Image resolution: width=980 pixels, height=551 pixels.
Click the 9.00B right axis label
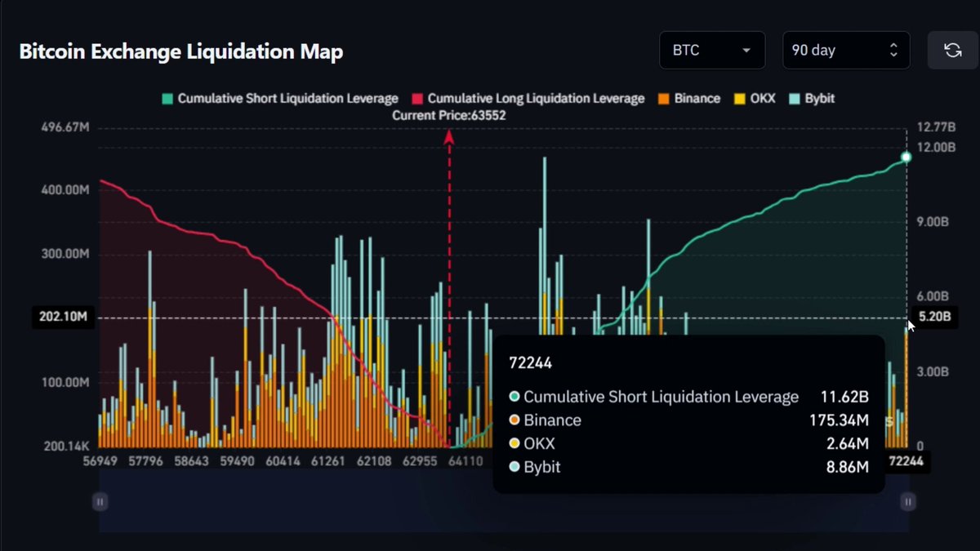[x=934, y=222]
